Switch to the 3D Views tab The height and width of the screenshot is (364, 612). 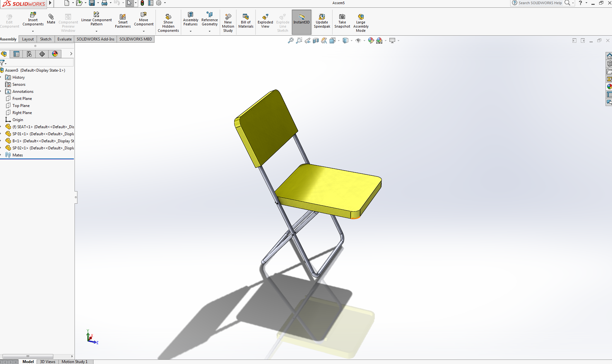coord(48,362)
